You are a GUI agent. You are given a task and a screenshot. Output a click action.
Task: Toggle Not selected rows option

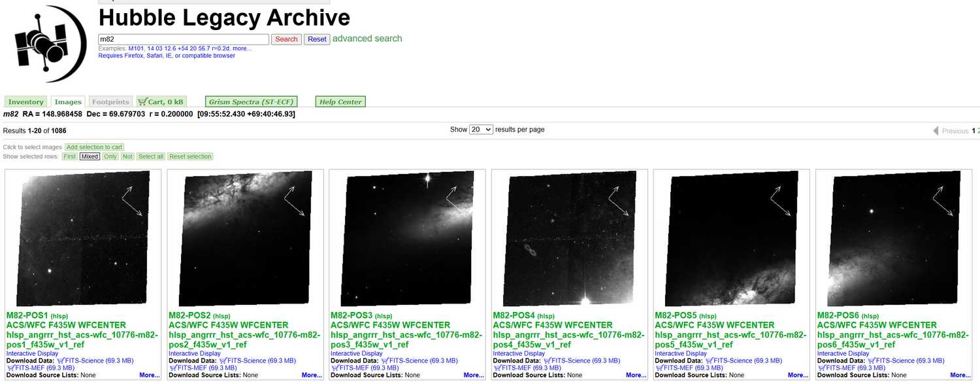pos(127,156)
